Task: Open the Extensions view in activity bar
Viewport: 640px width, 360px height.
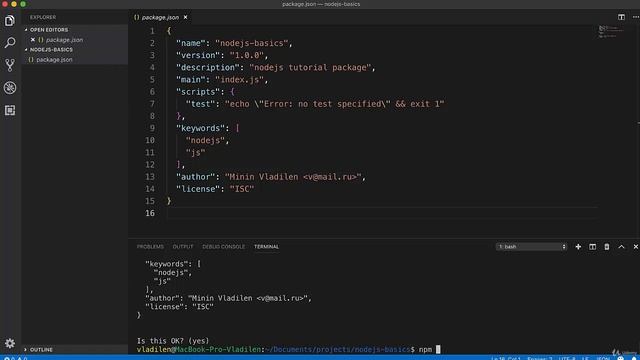Action: tap(10, 110)
